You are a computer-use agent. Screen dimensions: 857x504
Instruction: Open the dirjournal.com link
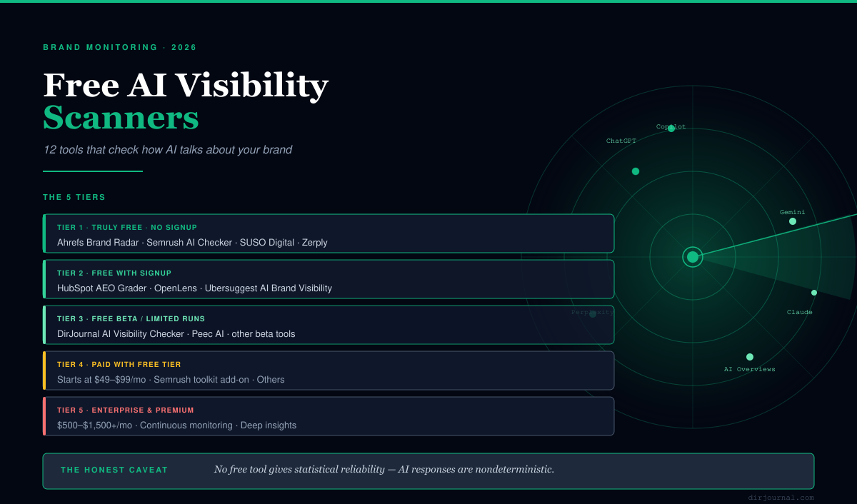[783, 497]
